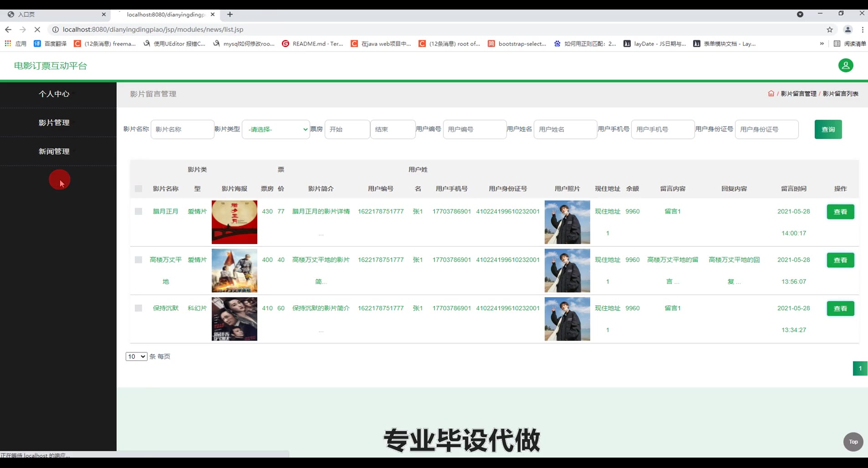Focus the 影片名称 search field
Viewport: 868px width, 468px height.
pos(182,129)
